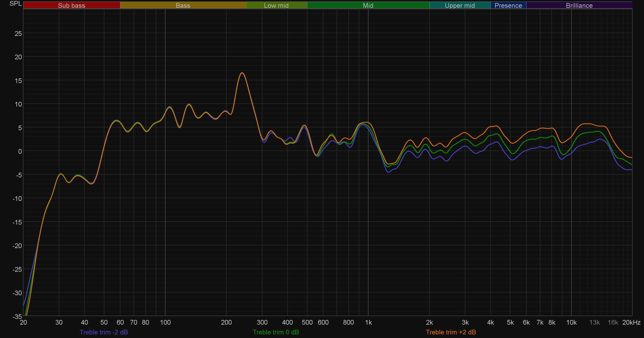The height and width of the screenshot is (338, 644).
Task: Click the 13k frequency axis label
Action: pos(595,322)
